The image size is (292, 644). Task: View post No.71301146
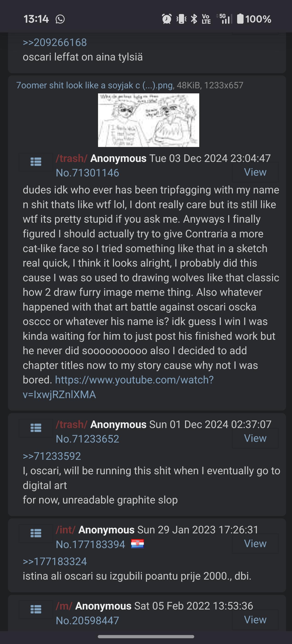pyautogui.click(x=255, y=172)
